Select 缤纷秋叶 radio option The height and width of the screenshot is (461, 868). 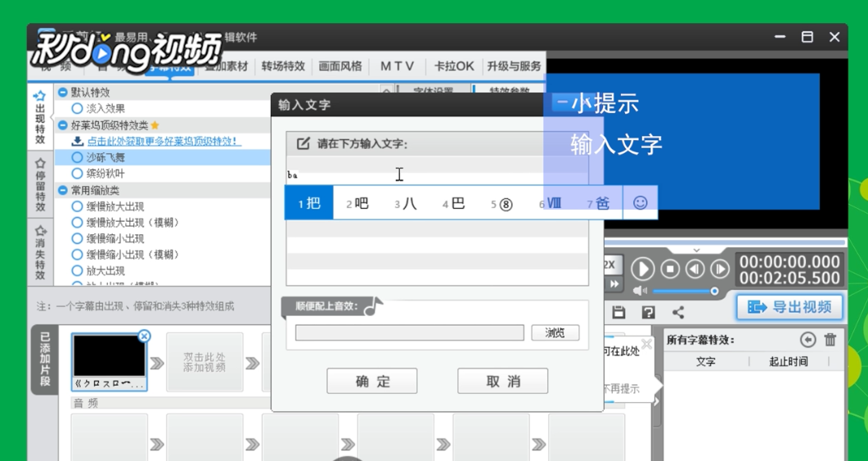point(78,174)
